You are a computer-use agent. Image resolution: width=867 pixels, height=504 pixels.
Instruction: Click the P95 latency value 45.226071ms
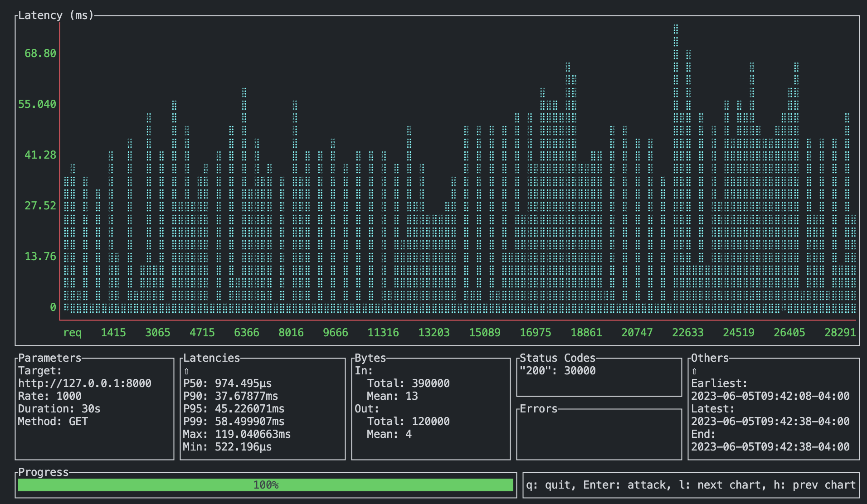click(249, 409)
